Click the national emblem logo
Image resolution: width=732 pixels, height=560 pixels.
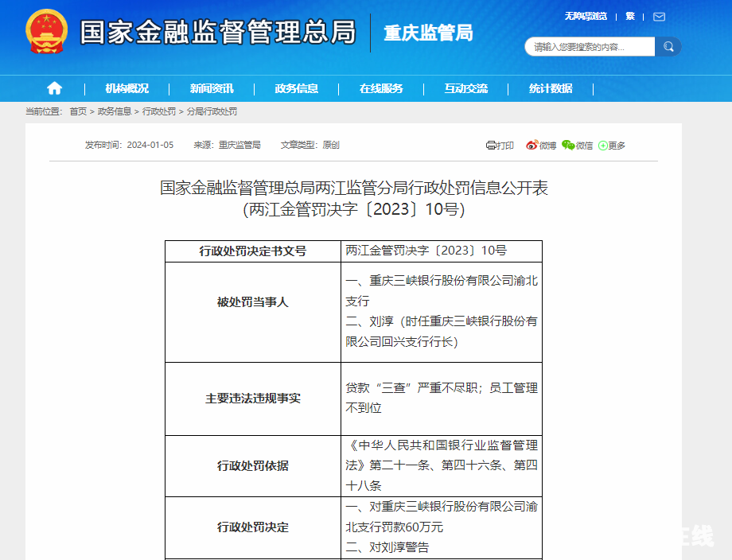click(46, 31)
